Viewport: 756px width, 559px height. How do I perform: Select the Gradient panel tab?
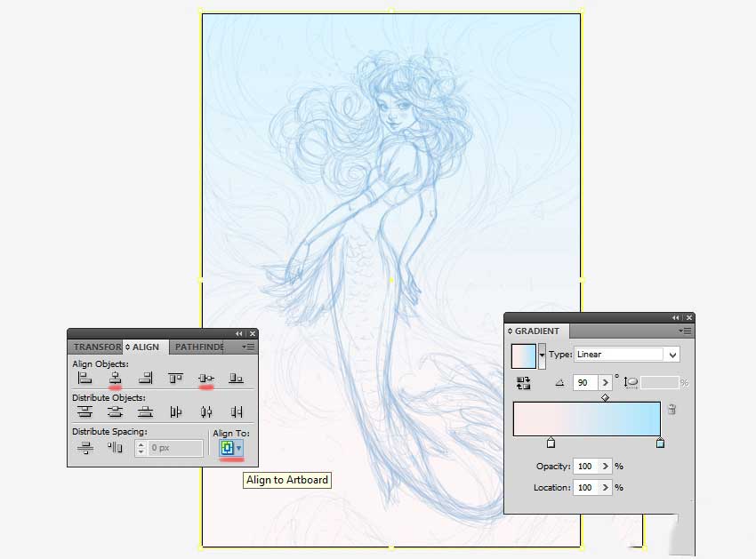pos(536,331)
